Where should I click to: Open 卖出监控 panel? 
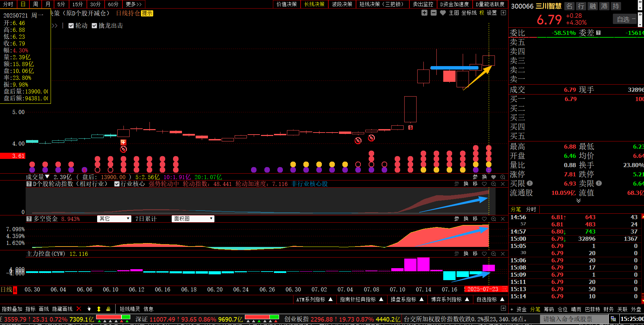(423, 4)
